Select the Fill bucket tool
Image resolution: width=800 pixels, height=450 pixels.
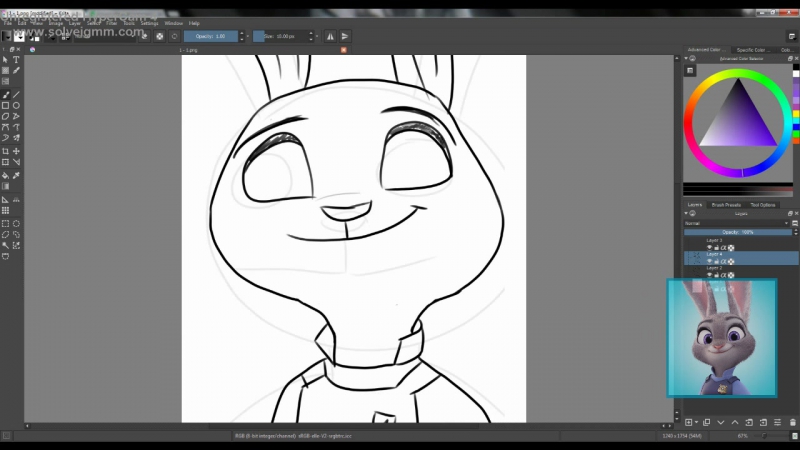6,176
